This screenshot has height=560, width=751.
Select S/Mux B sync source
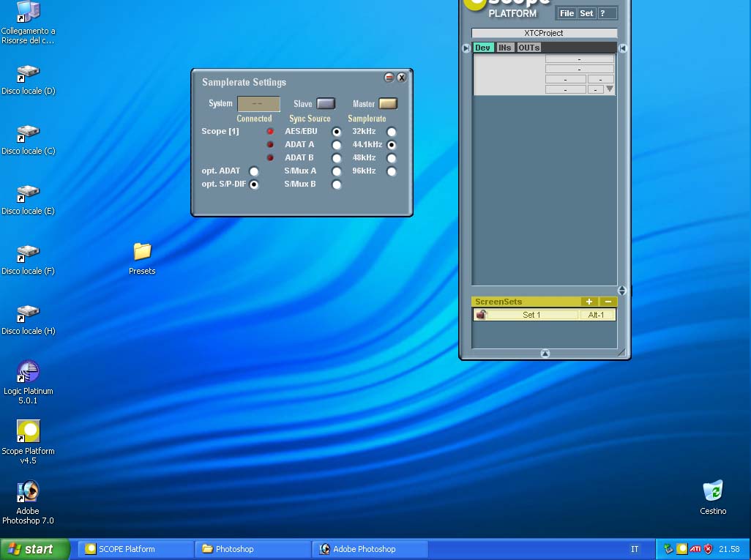tap(337, 184)
